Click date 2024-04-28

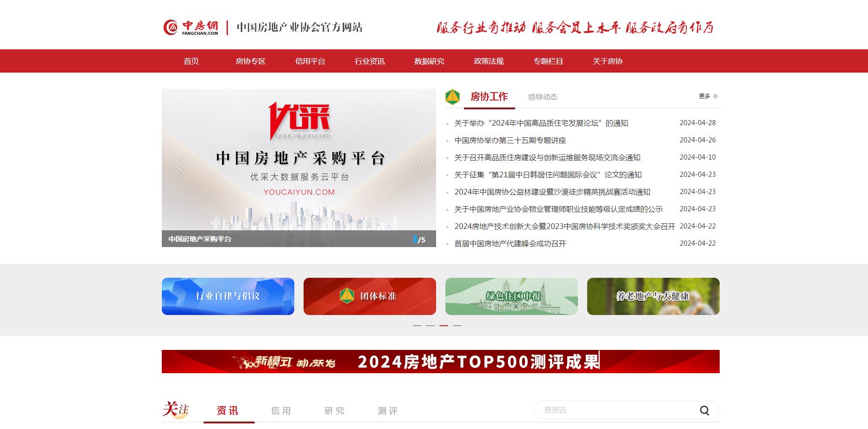[x=698, y=123]
